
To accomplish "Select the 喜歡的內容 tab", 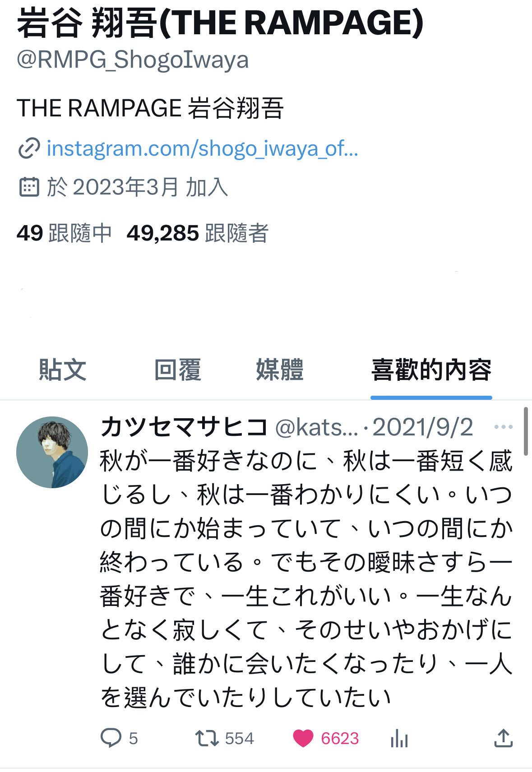I will pos(431,370).
